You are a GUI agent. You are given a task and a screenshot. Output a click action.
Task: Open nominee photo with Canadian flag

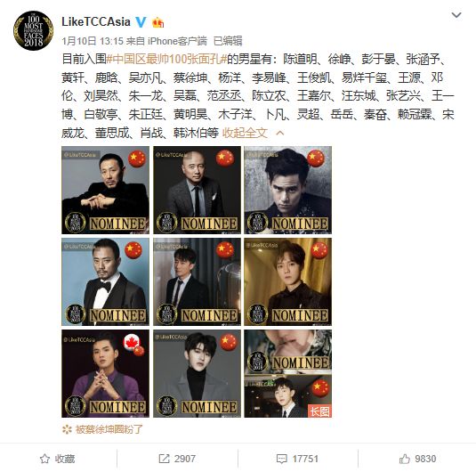point(105,373)
